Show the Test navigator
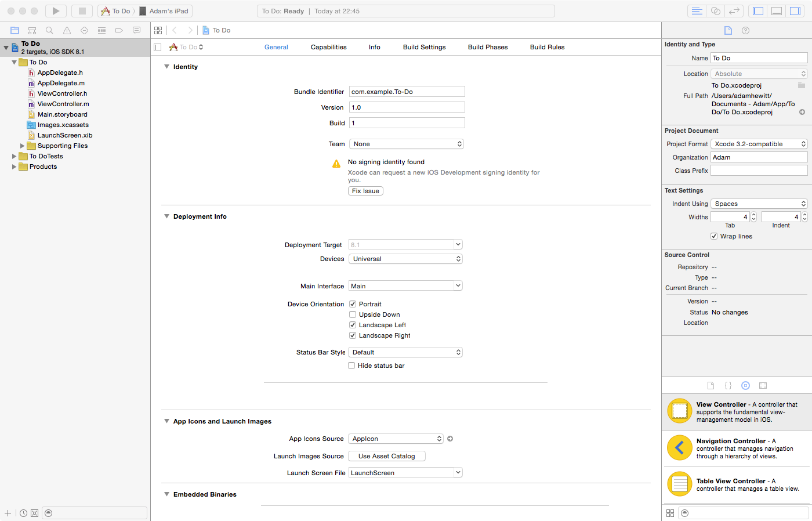 84,30
